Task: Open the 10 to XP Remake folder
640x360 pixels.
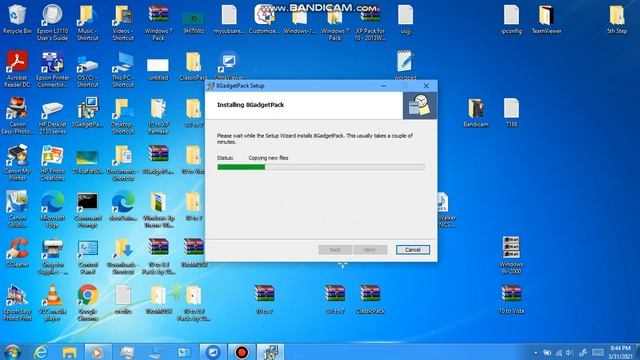Action: pos(158,116)
